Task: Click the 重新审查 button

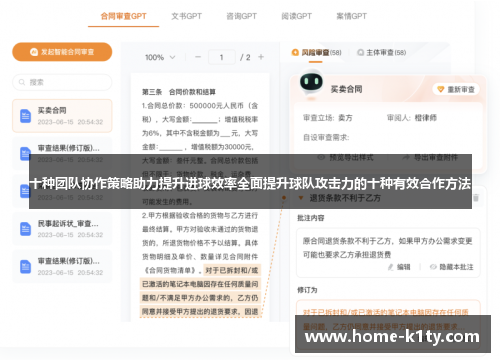Action: (x=456, y=89)
